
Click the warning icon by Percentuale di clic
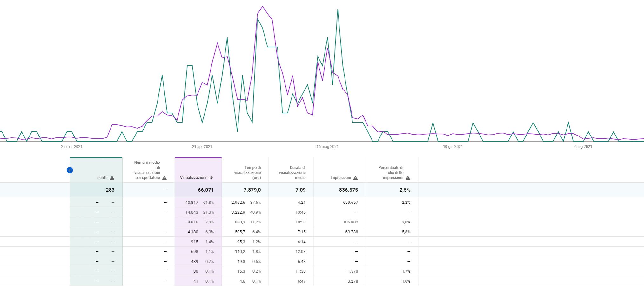[x=408, y=178]
